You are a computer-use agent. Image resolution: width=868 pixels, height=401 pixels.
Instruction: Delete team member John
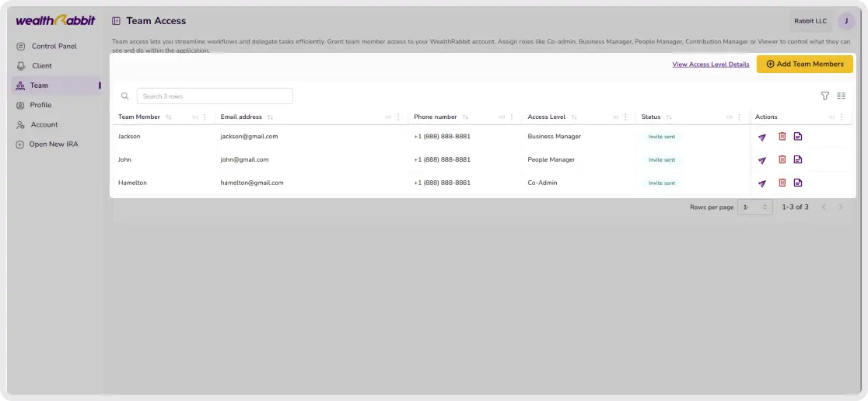point(782,160)
